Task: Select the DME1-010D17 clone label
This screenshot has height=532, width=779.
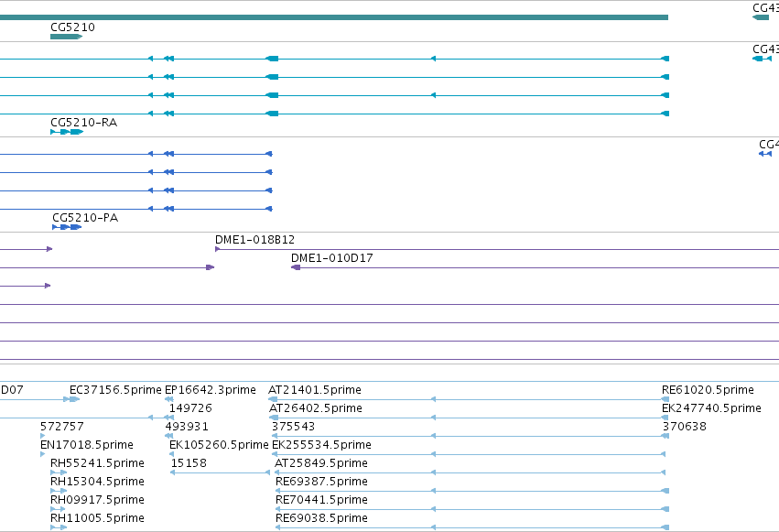Action: point(332,258)
